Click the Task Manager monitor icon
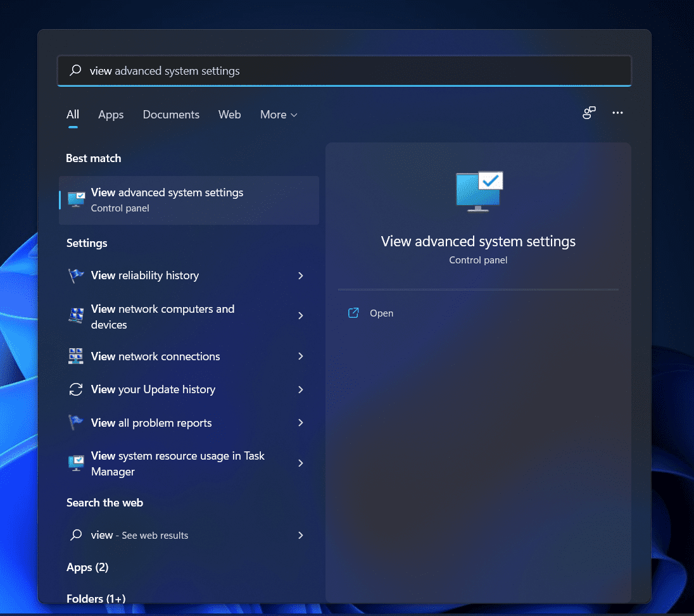The height and width of the screenshot is (616, 694). coord(75,463)
